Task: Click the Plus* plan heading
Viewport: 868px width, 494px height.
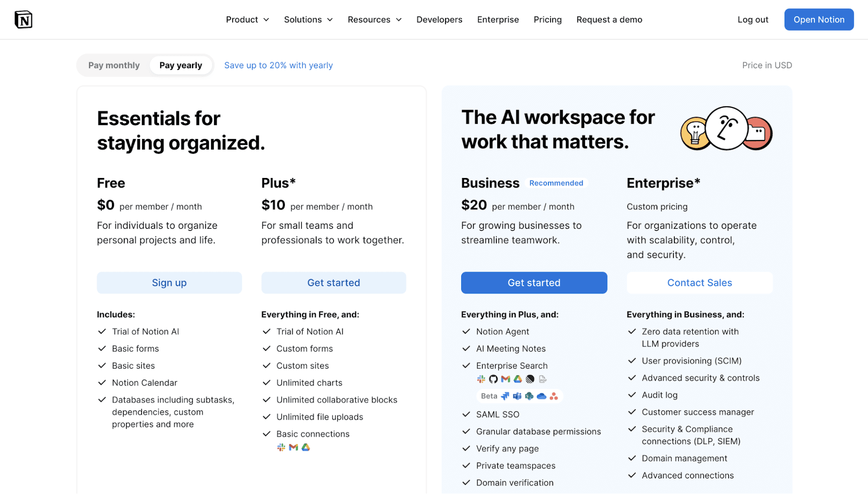Action: point(278,183)
